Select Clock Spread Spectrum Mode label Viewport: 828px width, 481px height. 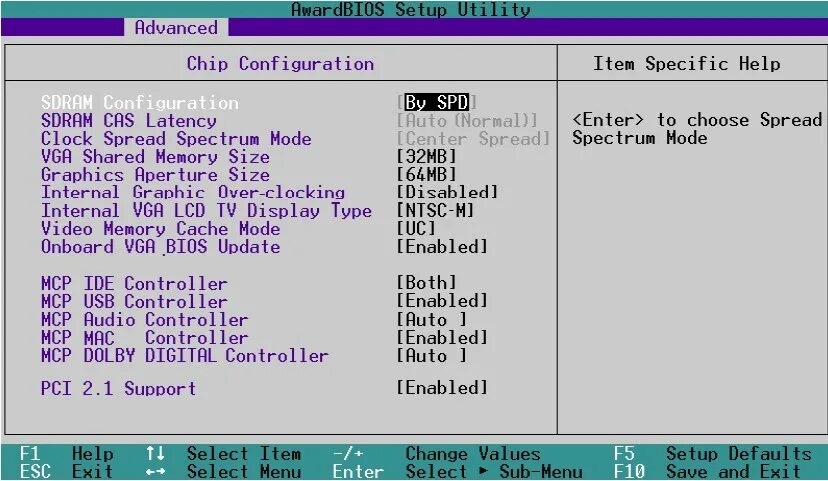(176, 138)
